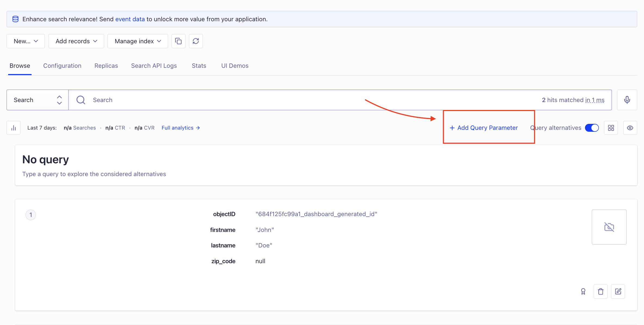Click the database icon in banner
The height and width of the screenshot is (325, 644).
[16, 19]
